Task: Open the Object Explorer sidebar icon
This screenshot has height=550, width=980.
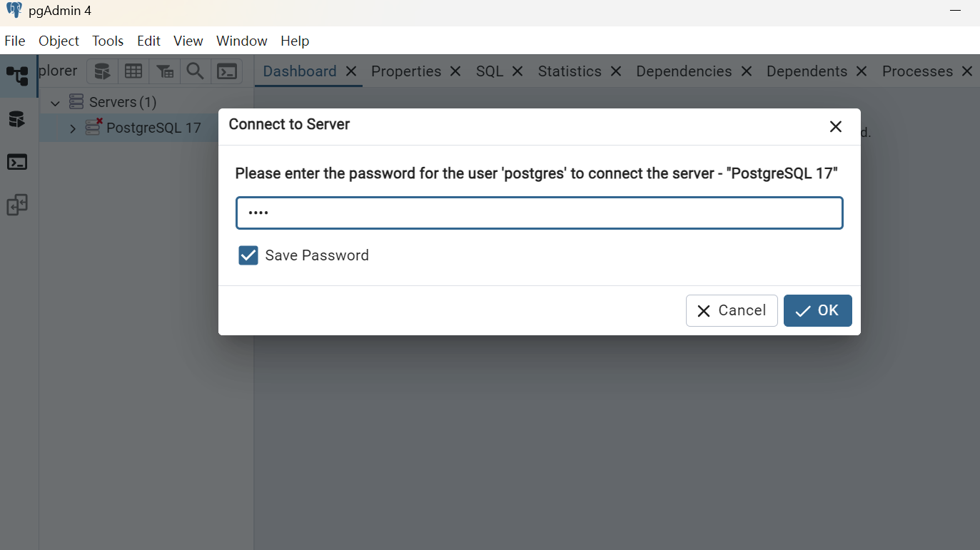Action: [17, 76]
